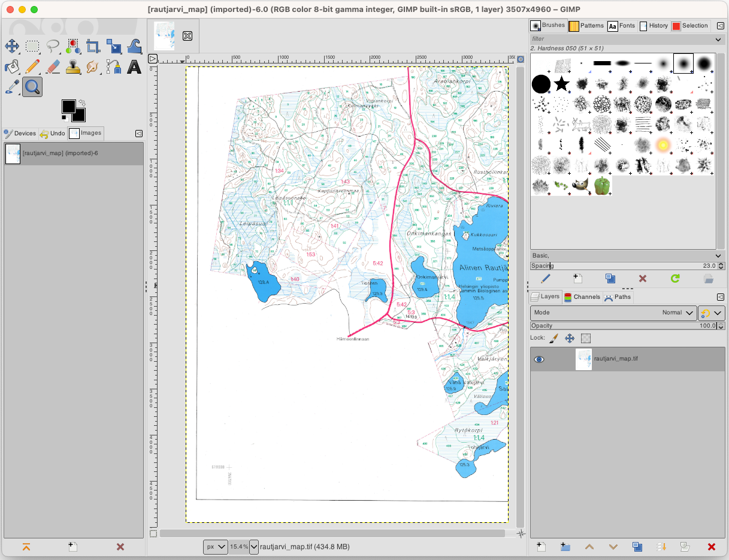Delete the selected brush
This screenshot has height=560, width=729.
[643, 278]
